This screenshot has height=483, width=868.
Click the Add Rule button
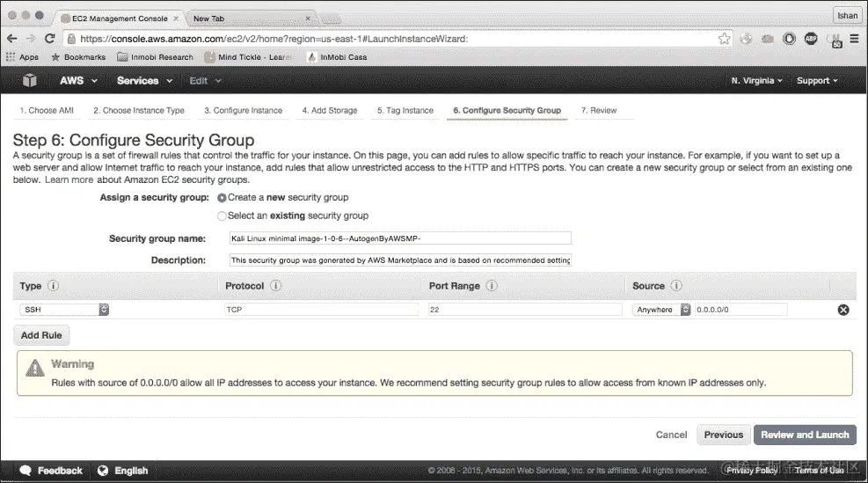pos(41,335)
